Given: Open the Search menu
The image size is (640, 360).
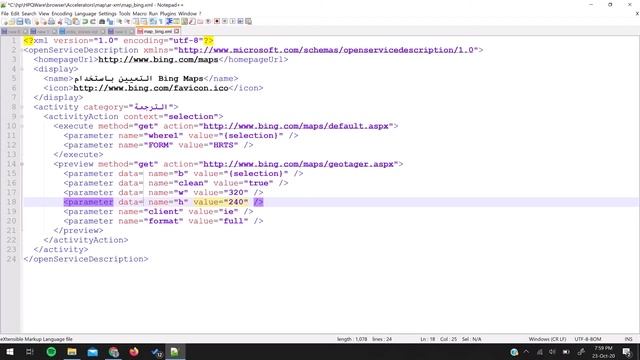Looking at the screenshot, I should click(x=29, y=13).
